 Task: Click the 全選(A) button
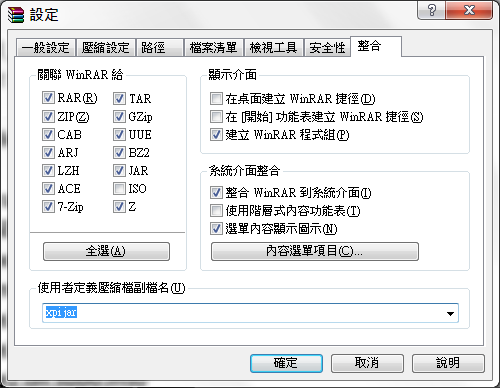(106, 251)
